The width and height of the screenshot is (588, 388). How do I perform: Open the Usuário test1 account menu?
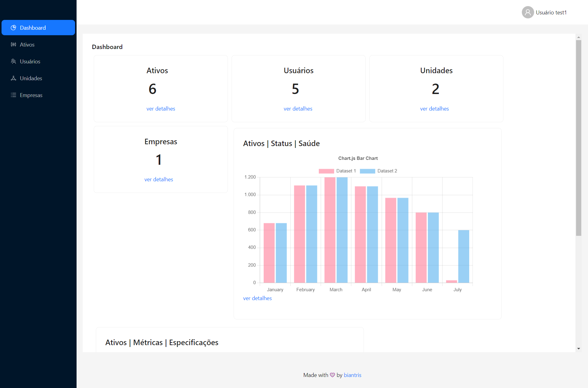pyautogui.click(x=551, y=13)
